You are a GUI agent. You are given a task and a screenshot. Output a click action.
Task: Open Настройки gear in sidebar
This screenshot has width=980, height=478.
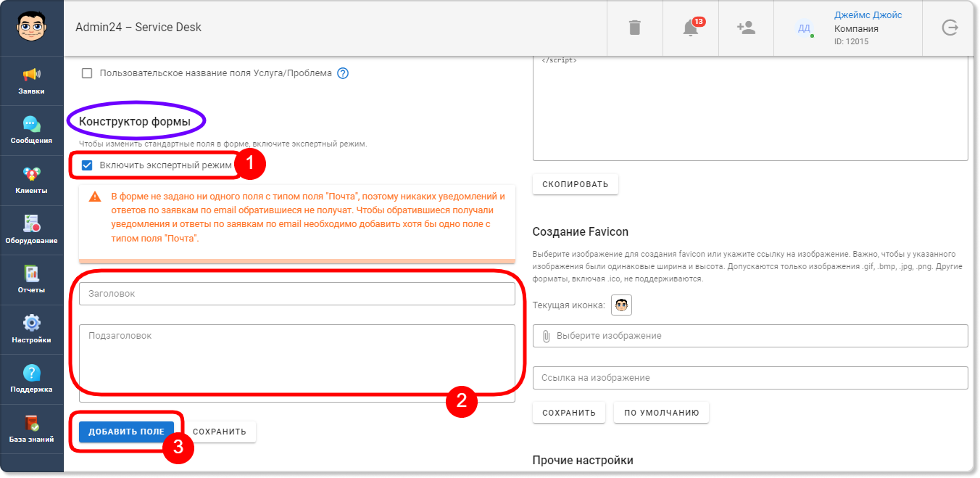pos(31,329)
